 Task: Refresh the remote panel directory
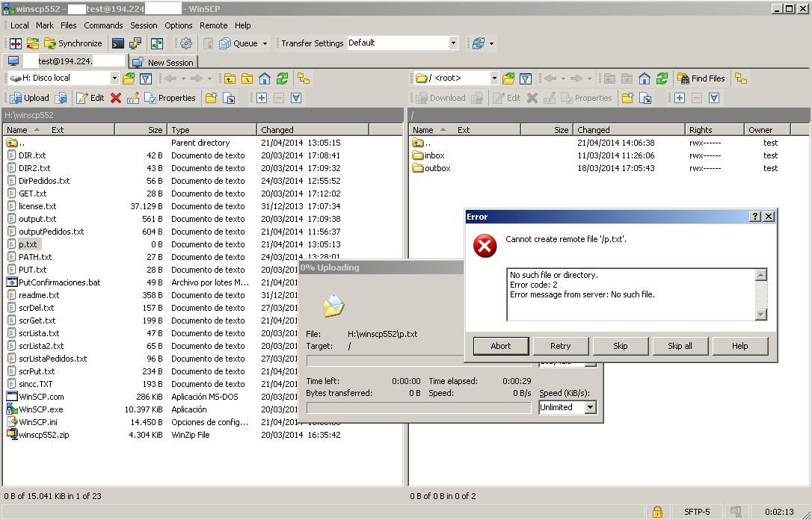tap(662, 78)
